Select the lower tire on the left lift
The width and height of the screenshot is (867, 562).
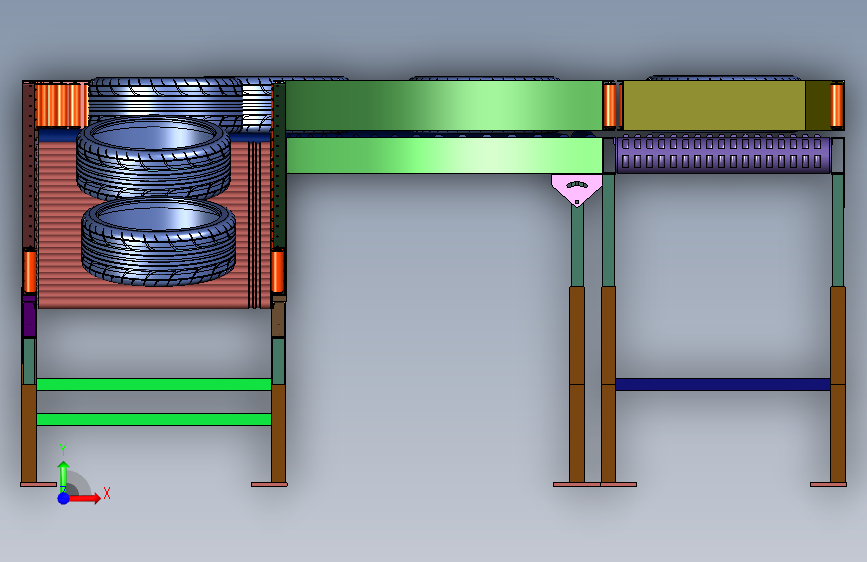click(159, 242)
